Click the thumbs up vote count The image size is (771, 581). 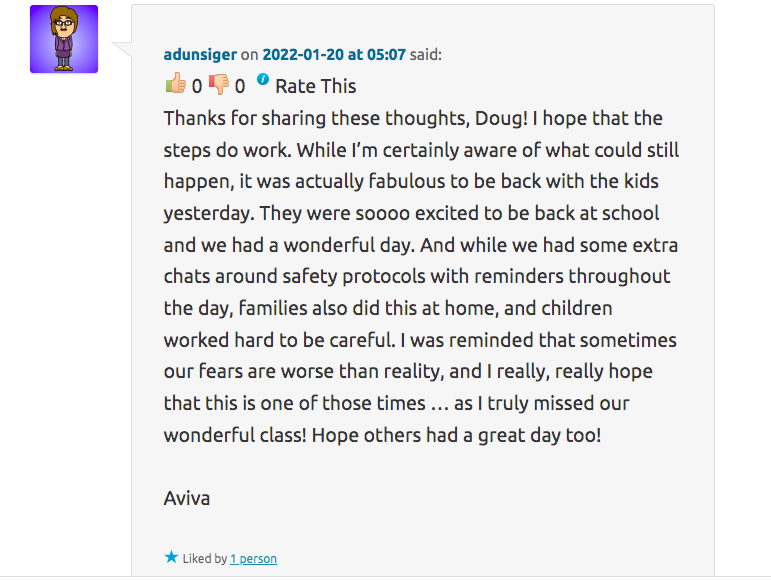[x=197, y=87]
